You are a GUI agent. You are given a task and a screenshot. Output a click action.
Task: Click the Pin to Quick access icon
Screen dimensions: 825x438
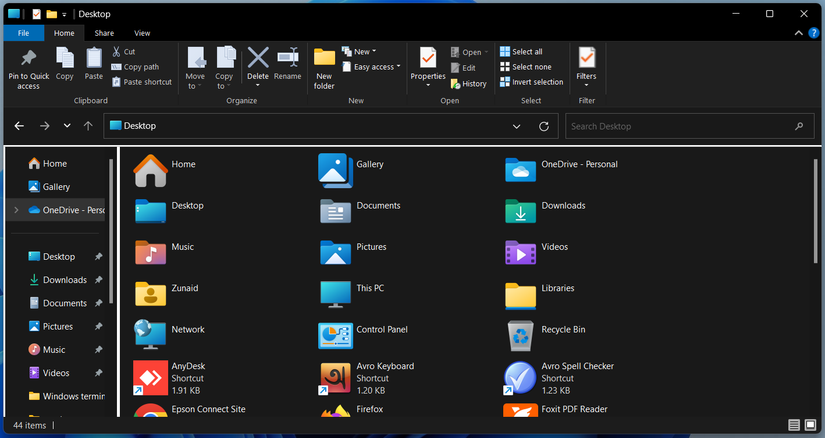(28, 60)
